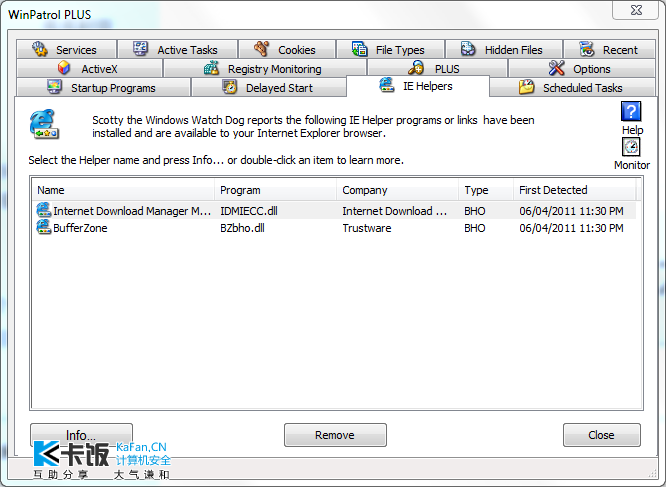The width and height of the screenshot is (666, 487).
Task: Click BHO type in Internet Download Manager row
Action: [x=475, y=211]
